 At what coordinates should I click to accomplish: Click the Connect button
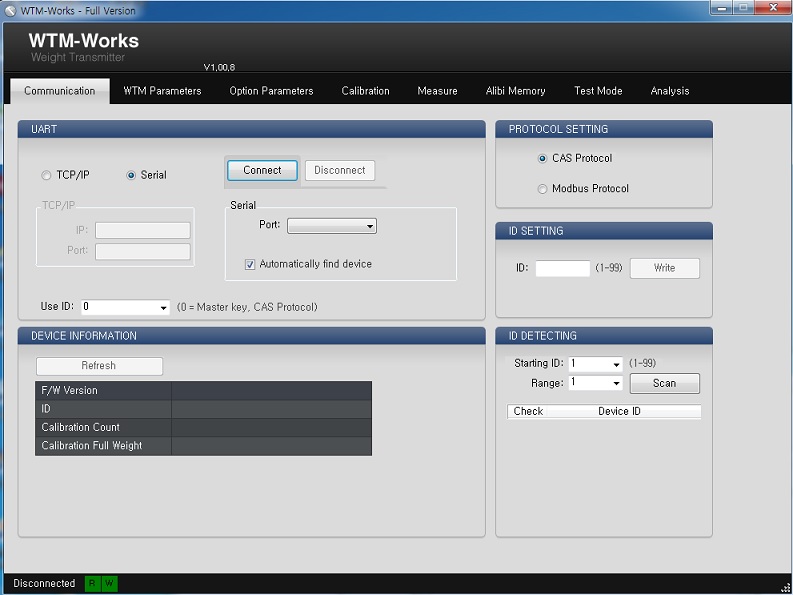(262, 171)
